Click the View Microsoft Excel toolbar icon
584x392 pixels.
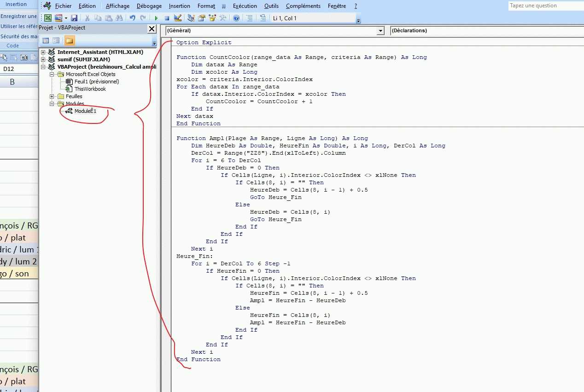pos(48,18)
